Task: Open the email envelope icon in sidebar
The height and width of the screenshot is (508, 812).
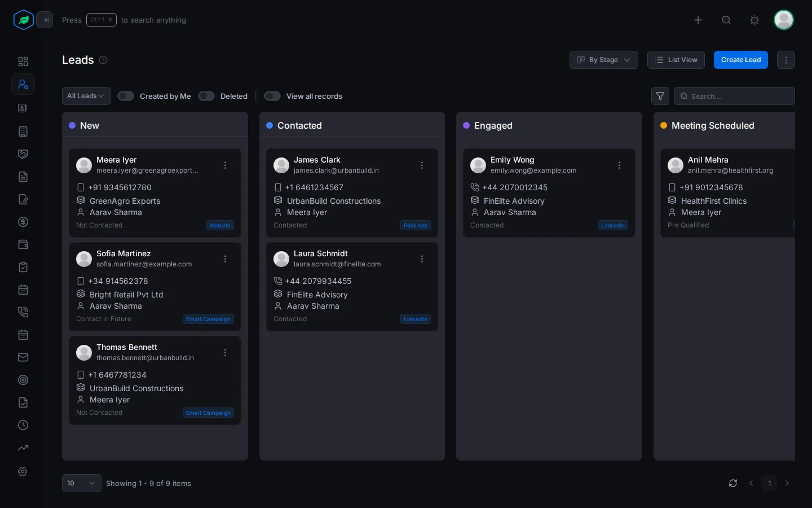Action: (x=23, y=357)
